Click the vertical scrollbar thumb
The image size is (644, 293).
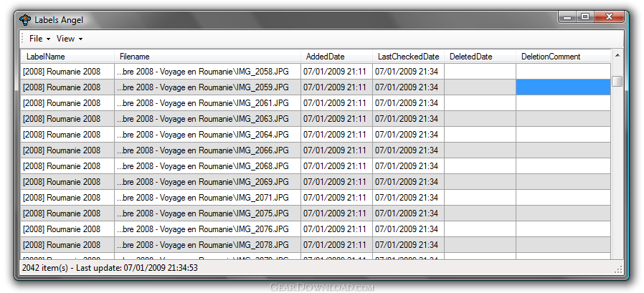point(617,82)
